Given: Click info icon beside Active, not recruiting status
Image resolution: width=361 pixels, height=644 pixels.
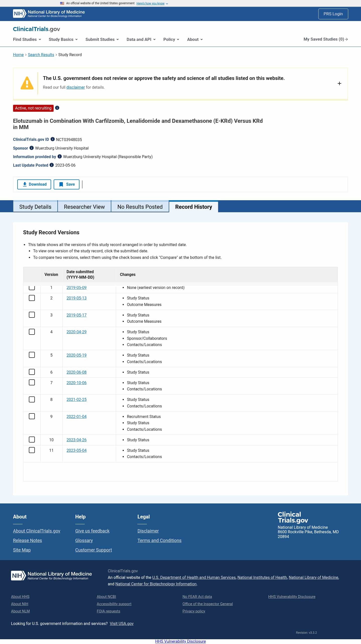Looking at the screenshot, I should [x=57, y=108].
